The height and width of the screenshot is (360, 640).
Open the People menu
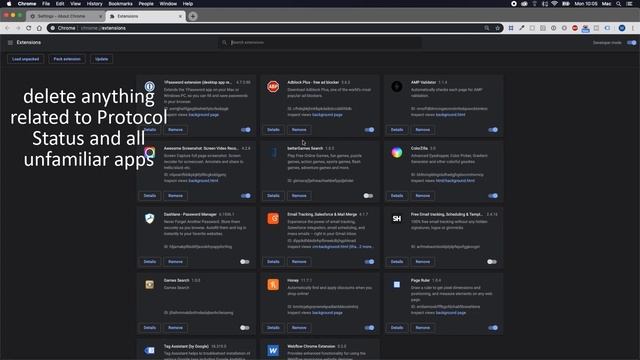[146, 4]
